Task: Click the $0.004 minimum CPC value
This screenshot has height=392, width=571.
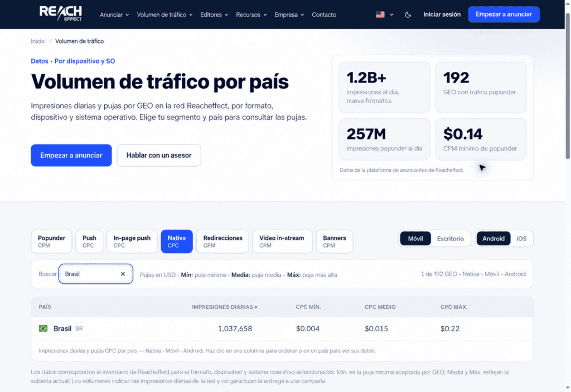Action: (x=308, y=328)
